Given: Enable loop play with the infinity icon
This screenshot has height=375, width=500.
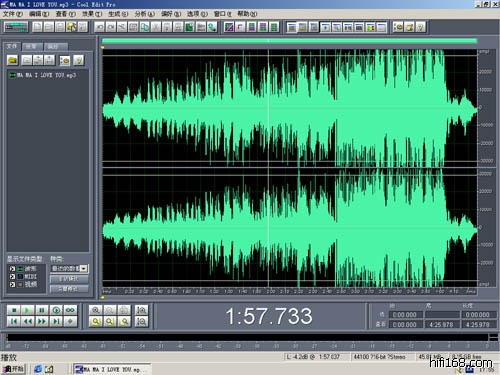Looking at the screenshot, I should click(70, 310).
